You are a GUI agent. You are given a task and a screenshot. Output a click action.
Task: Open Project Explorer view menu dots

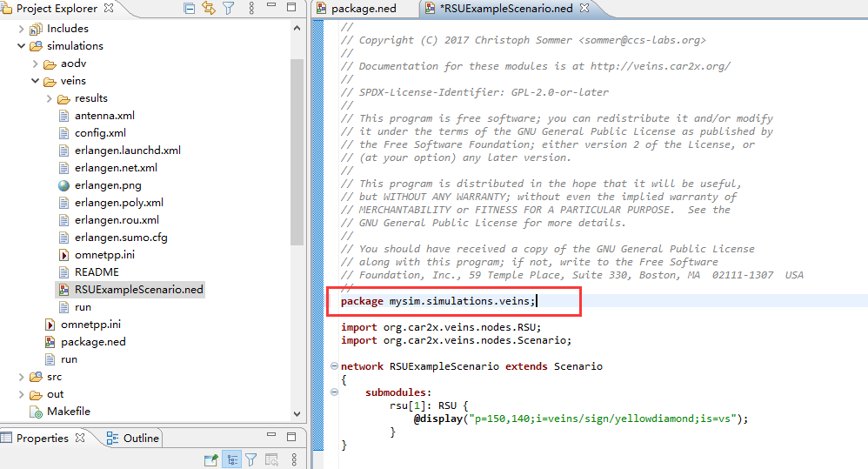(x=251, y=9)
